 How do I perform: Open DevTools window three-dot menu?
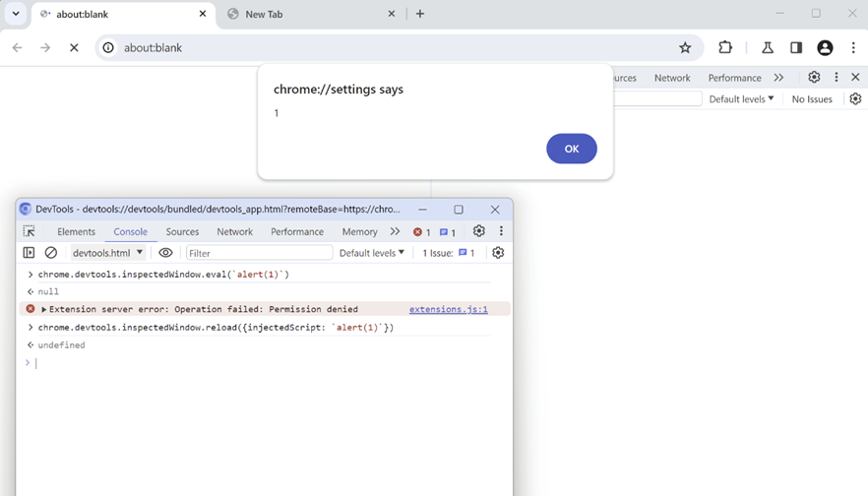tap(501, 231)
